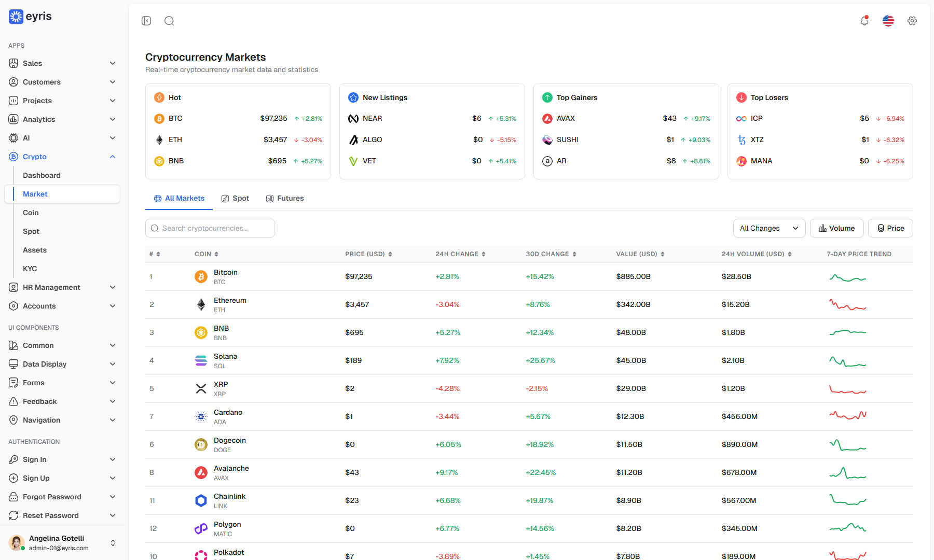The width and height of the screenshot is (934, 560).
Task: Switch to the Spot markets tab
Action: coord(235,199)
